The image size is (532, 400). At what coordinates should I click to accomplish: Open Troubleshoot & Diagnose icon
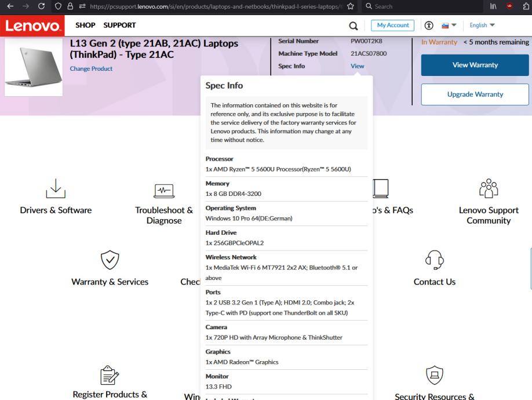[x=164, y=191]
